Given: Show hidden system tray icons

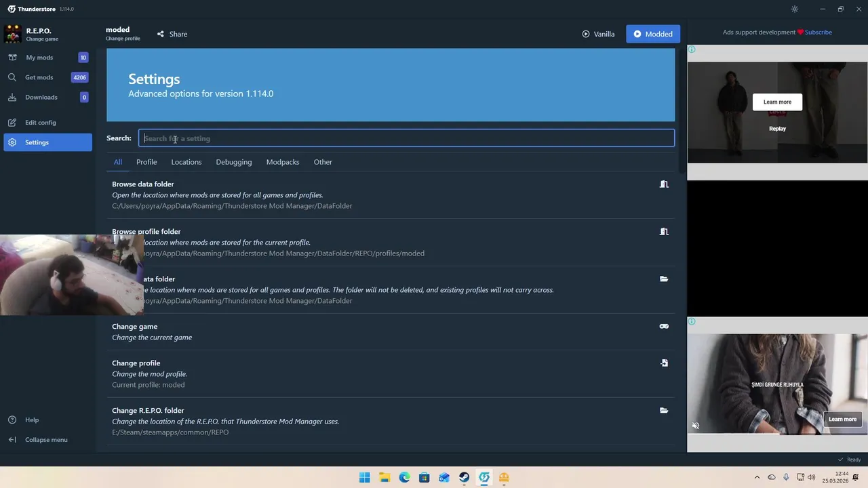Looking at the screenshot, I should pos(757,478).
